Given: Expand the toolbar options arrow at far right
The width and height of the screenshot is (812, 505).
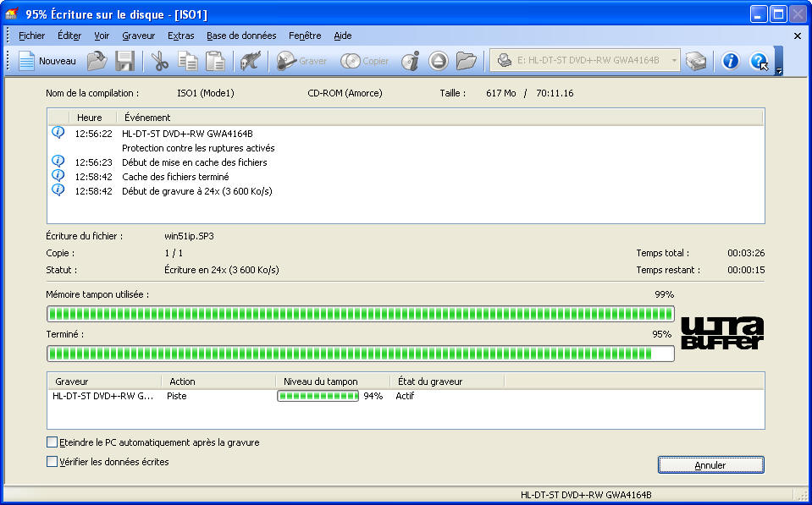Looking at the screenshot, I should click(778, 71).
